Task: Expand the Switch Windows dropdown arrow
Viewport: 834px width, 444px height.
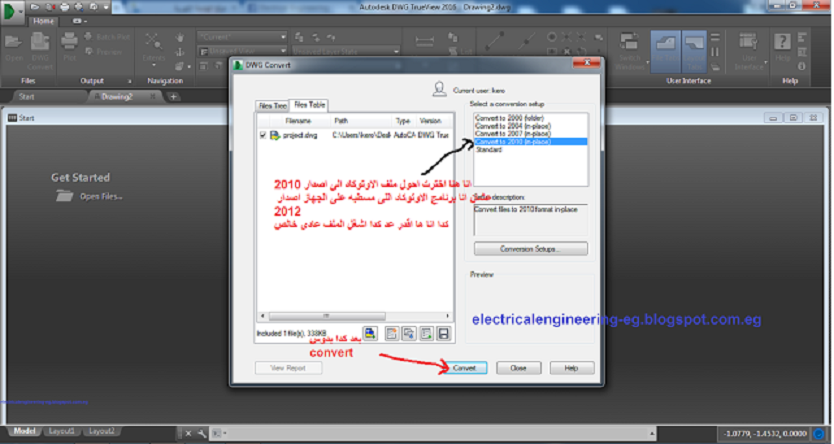Action: click(647, 63)
